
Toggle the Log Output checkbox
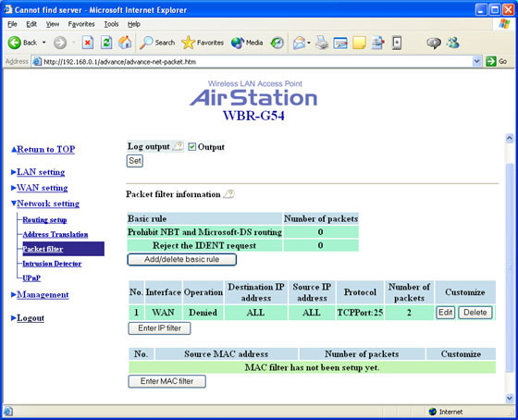click(191, 147)
